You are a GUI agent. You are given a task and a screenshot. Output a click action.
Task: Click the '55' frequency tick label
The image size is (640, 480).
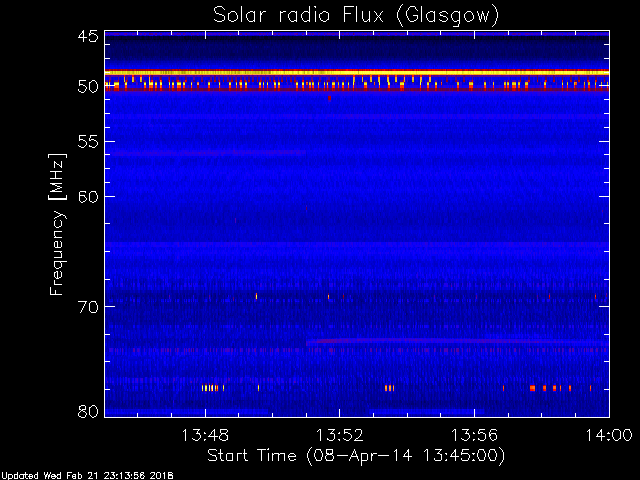[x=88, y=142]
